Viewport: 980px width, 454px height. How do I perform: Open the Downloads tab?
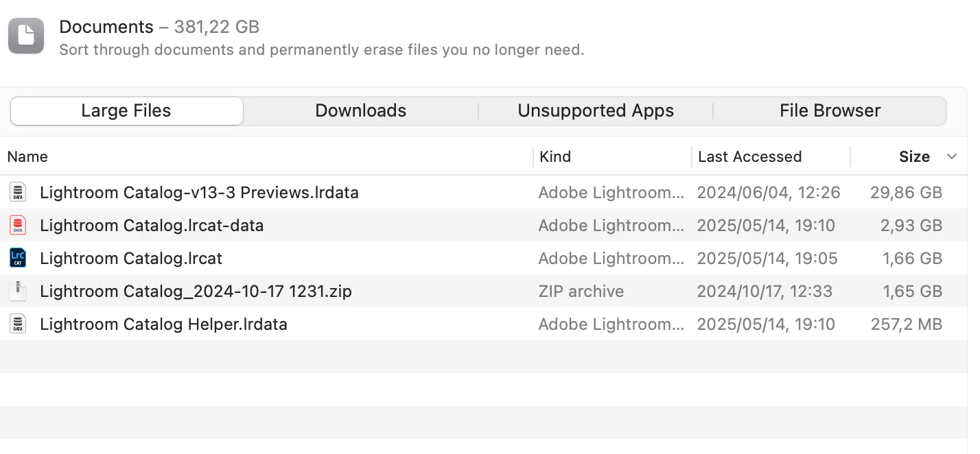coord(360,111)
